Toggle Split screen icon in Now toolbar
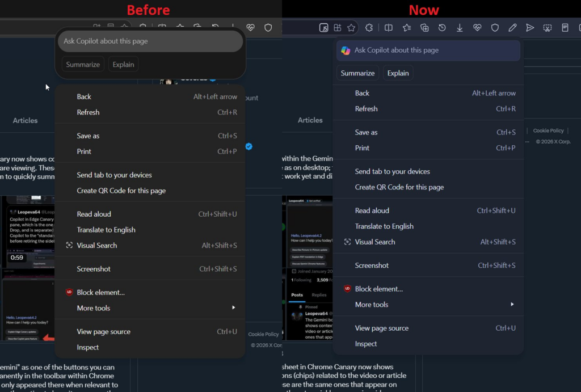 (388, 28)
